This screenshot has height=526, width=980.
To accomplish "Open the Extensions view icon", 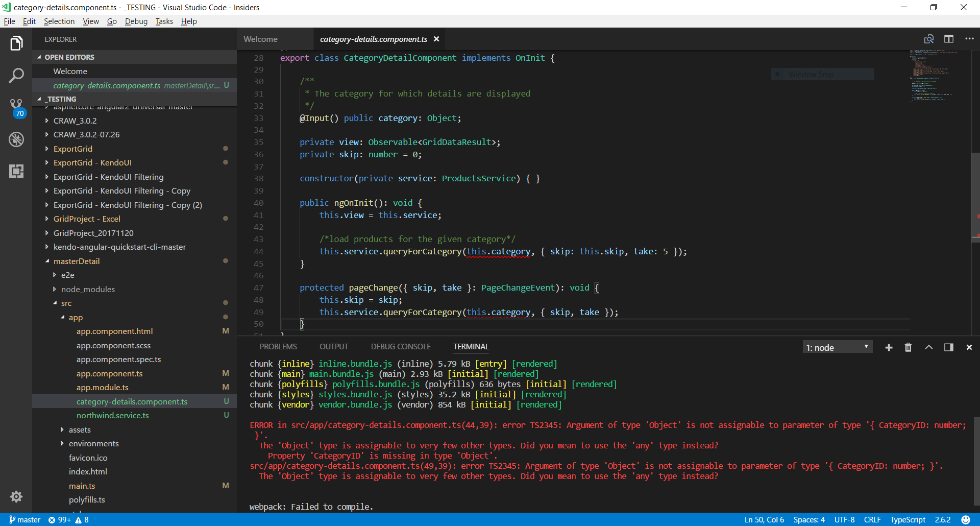I will pos(16,171).
